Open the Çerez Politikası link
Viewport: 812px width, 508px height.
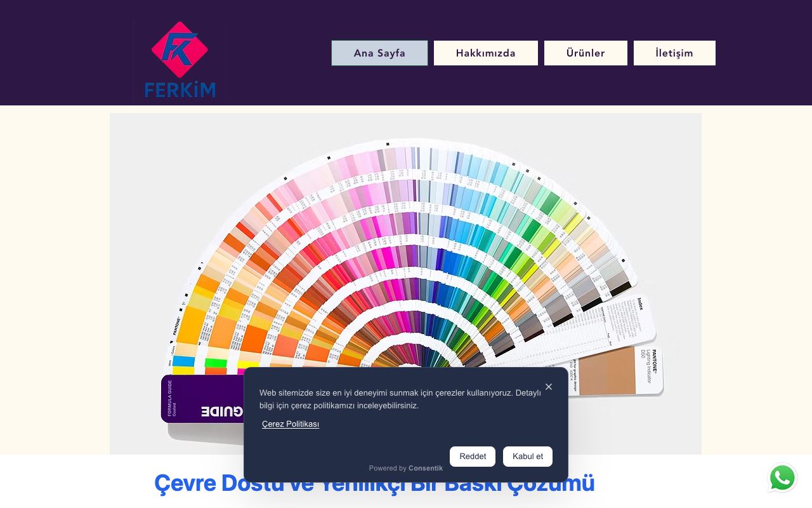(x=291, y=424)
